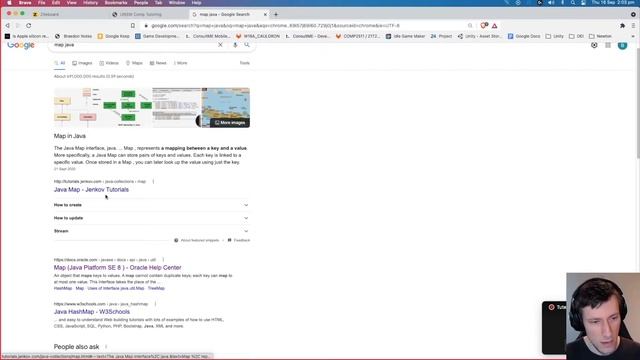Open the Brave Shields lion icon
This screenshot has height=360, width=640.
pyautogui.click(x=484, y=26)
